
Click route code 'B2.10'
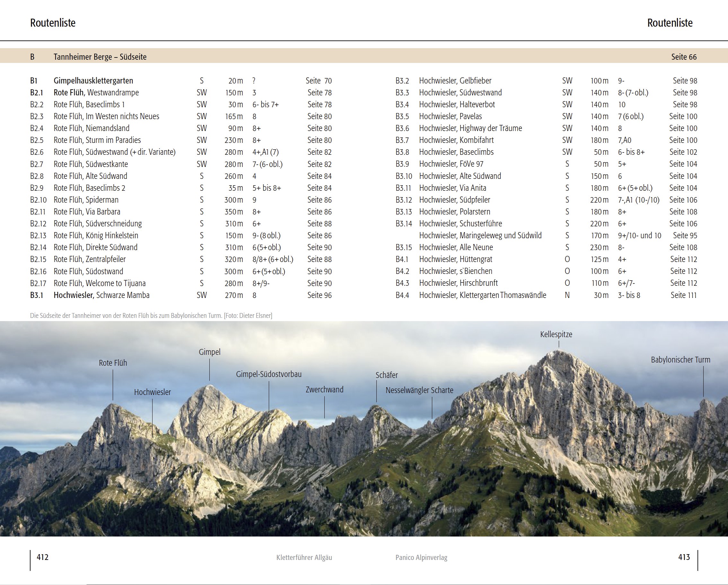(x=39, y=200)
